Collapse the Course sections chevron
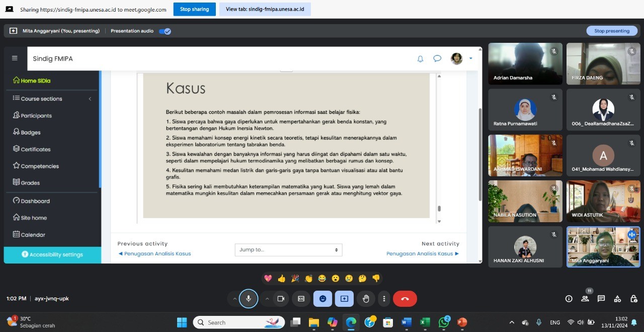Viewport: 644px width, 332px height. tap(90, 99)
